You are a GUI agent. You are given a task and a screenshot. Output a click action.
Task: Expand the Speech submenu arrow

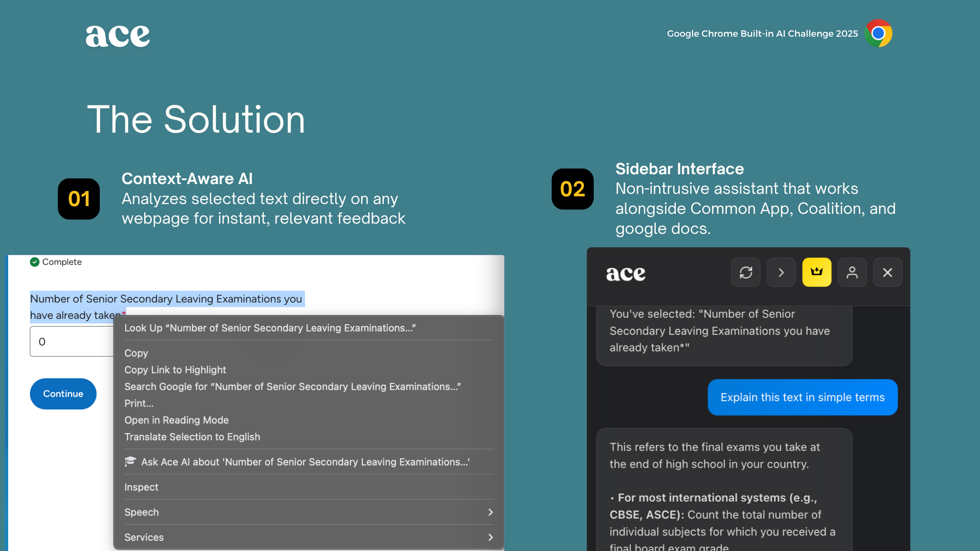(490, 512)
